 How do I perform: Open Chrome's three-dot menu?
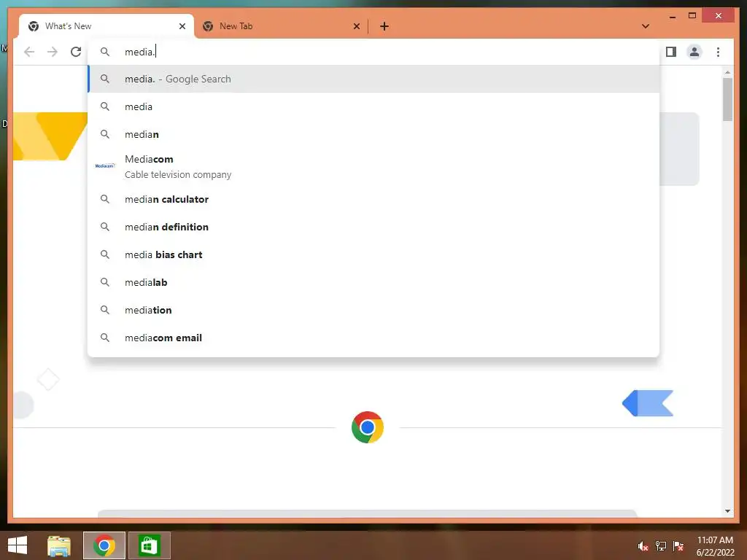tap(718, 52)
